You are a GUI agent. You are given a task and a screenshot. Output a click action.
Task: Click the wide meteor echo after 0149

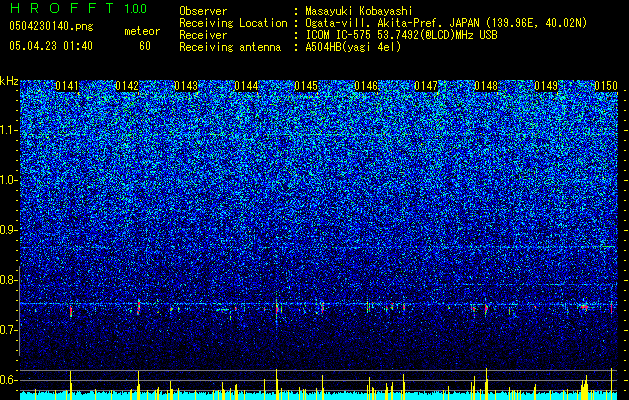tap(584, 307)
